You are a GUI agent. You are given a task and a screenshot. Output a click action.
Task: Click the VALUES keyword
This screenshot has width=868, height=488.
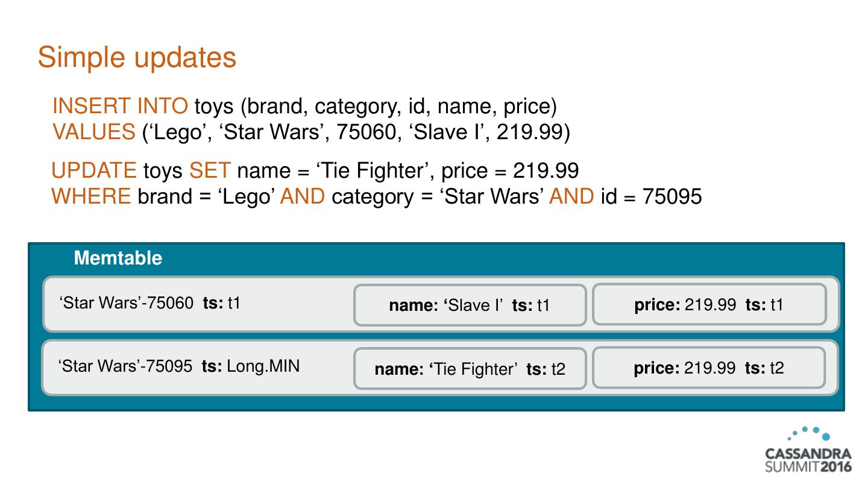tap(94, 132)
